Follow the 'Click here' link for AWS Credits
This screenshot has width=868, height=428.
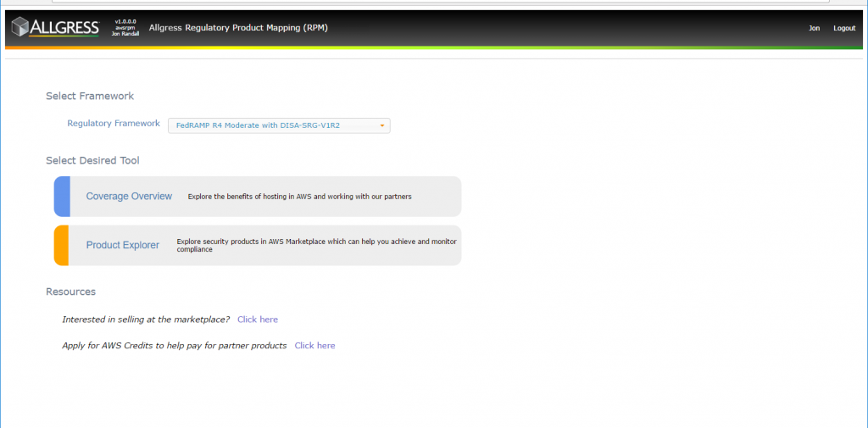(x=314, y=346)
